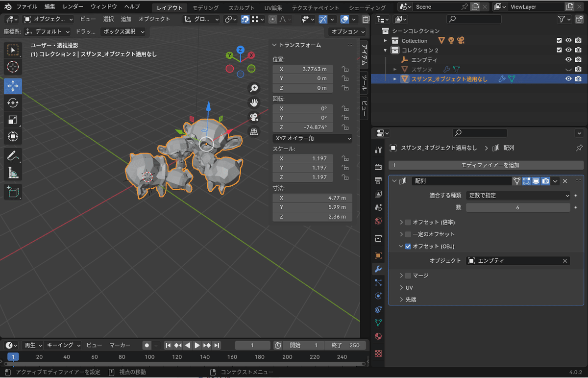Play the animation forward
The image size is (588, 378).
[197, 345]
